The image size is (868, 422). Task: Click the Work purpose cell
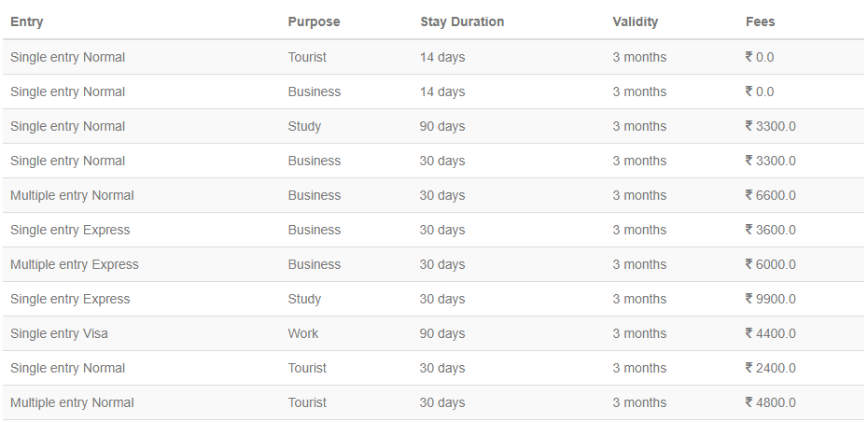pyautogui.click(x=303, y=333)
